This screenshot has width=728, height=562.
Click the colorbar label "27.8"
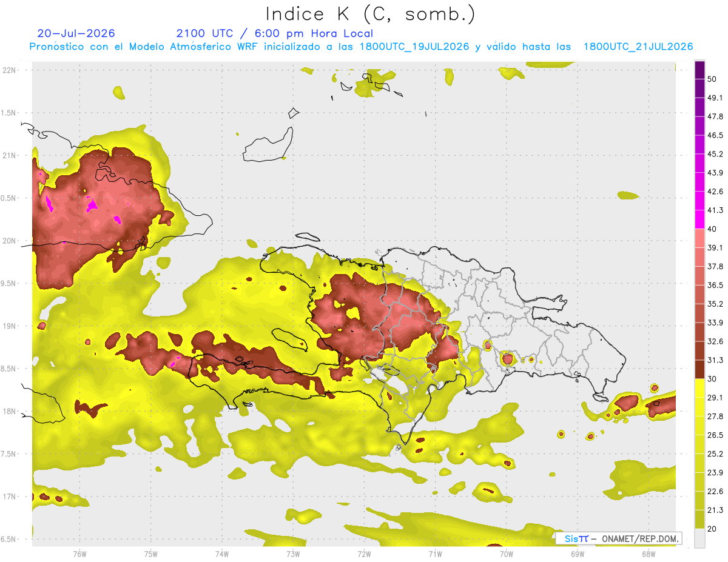[715, 416]
